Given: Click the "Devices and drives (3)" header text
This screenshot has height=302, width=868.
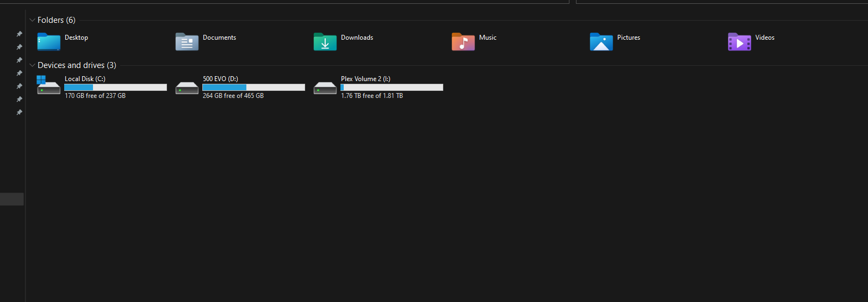Looking at the screenshot, I should (77, 65).
